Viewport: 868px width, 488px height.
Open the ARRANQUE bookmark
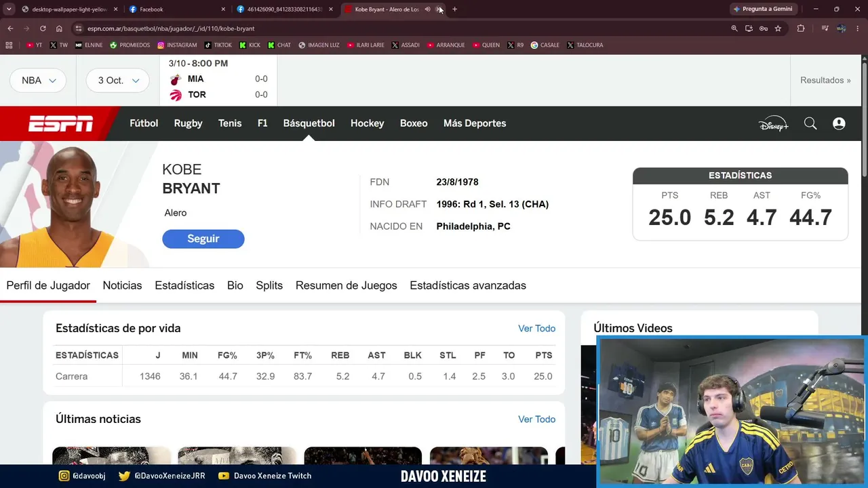[x=446, y=45]
